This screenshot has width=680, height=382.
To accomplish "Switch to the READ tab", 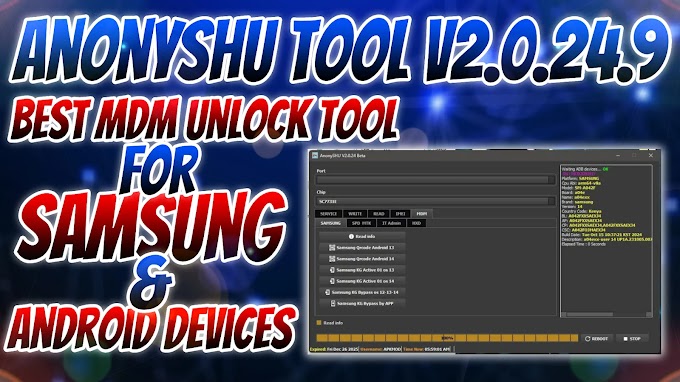I will 379,214.
